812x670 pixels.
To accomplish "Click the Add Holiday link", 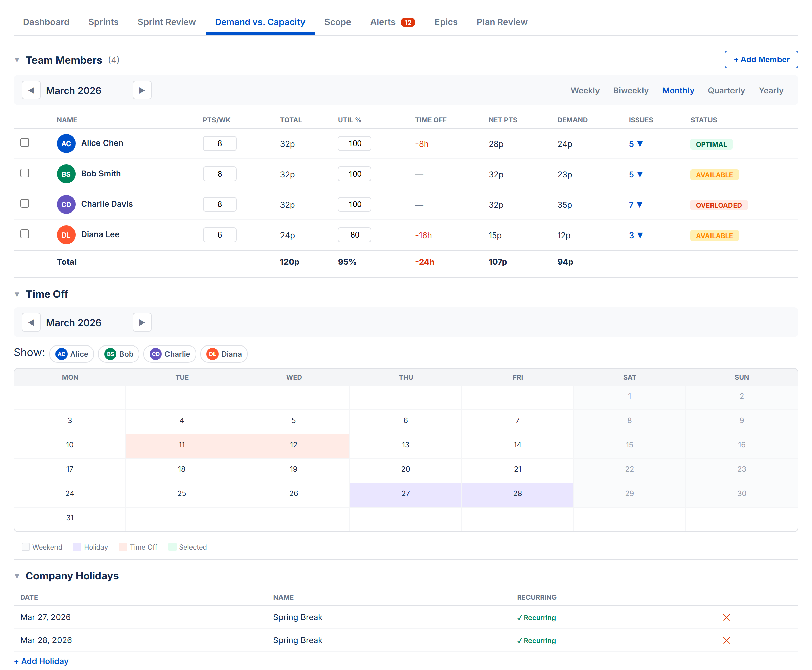I will (x=41, y=661).
